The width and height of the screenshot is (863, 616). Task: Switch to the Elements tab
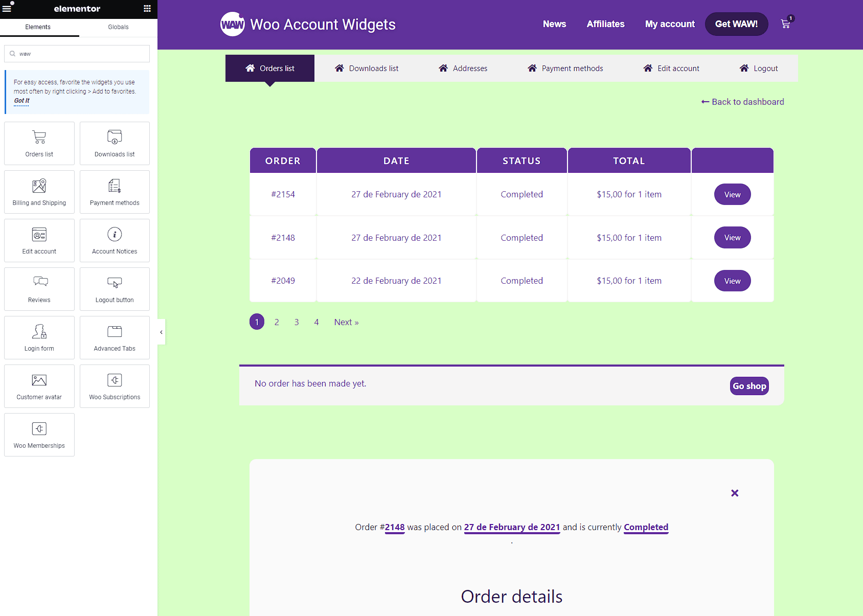[38, 27]
